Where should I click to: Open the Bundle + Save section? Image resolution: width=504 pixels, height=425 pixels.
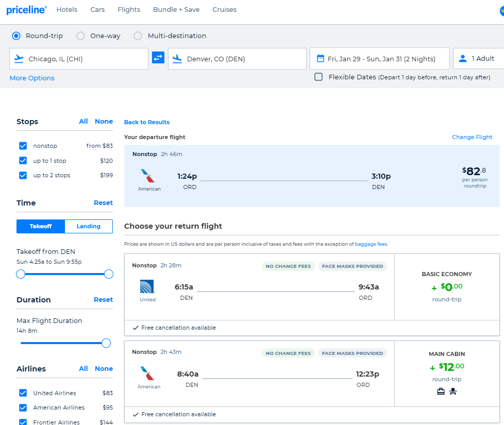tap(176, 10)
